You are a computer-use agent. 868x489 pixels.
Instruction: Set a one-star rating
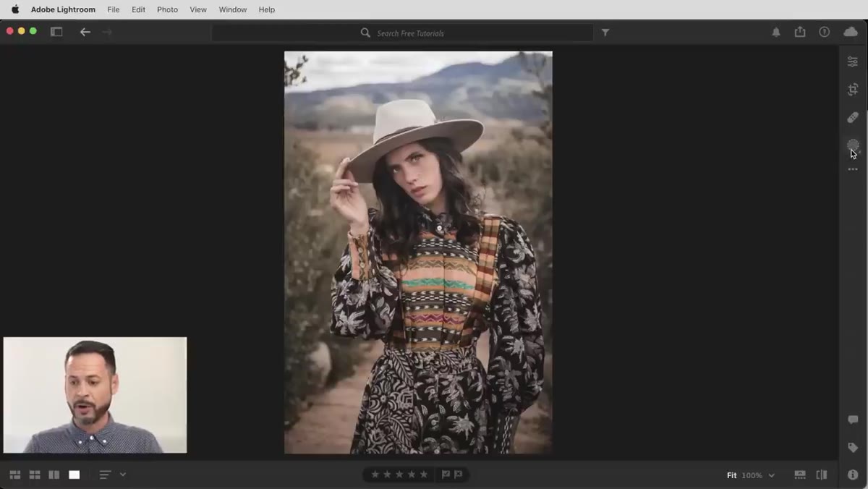pyautogui.click(x=375, y=475)
